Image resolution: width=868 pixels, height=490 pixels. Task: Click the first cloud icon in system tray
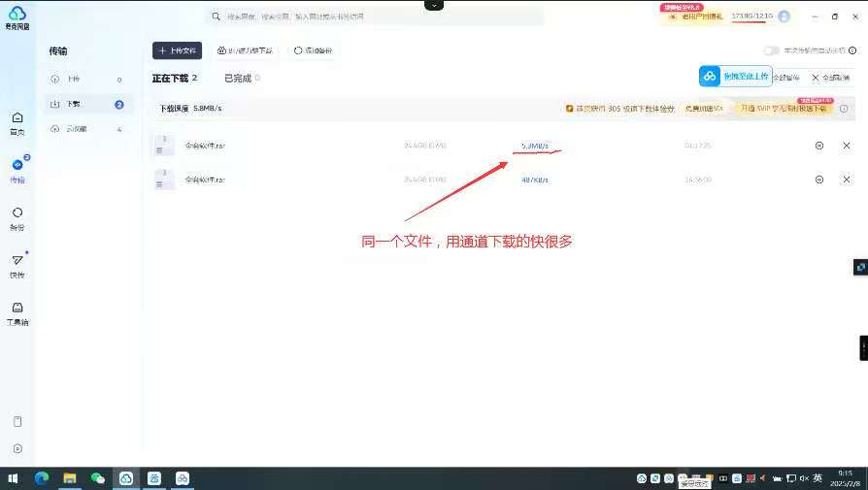642,478
